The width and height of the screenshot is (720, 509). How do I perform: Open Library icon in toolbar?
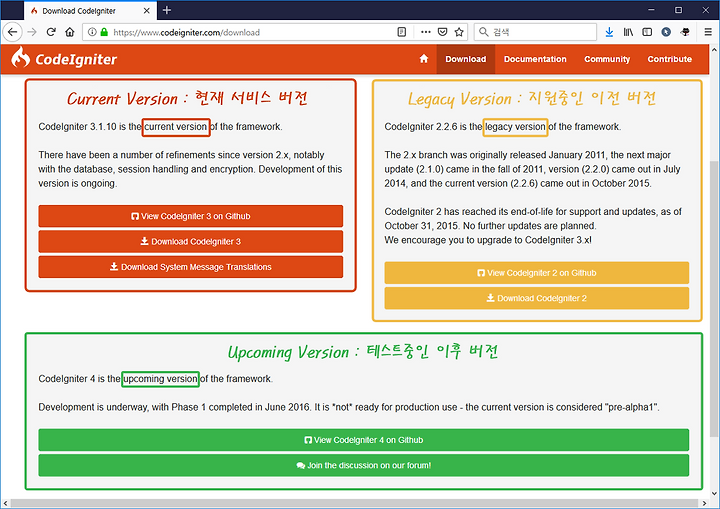pyautogui.click(x=628, y=32)
